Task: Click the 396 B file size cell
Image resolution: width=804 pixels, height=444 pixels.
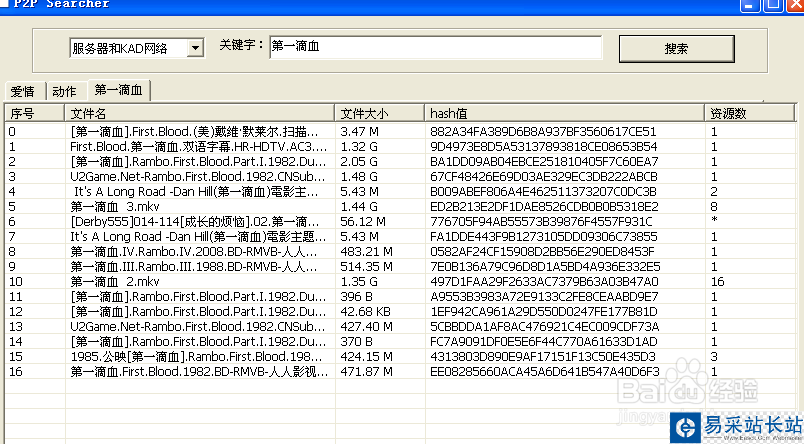Action: [356, 296]
